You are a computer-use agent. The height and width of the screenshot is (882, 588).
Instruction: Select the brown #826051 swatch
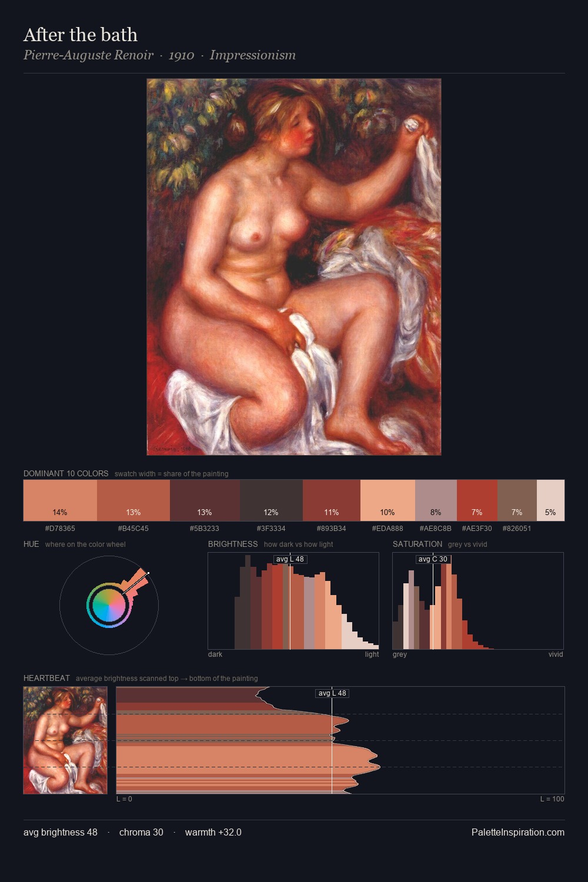[x=517, y=500]
